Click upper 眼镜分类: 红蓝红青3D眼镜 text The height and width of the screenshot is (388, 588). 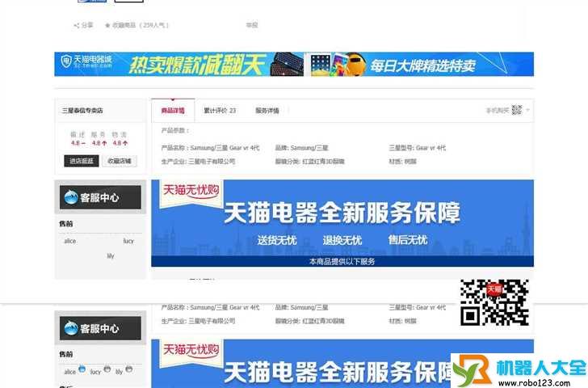(310, 162)
